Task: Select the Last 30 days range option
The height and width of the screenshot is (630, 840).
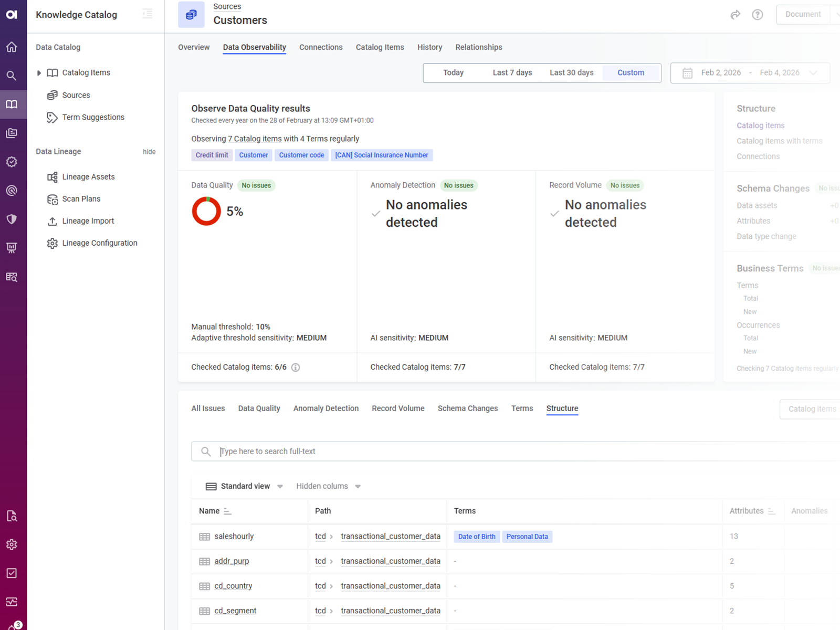Action: [571, 72]
